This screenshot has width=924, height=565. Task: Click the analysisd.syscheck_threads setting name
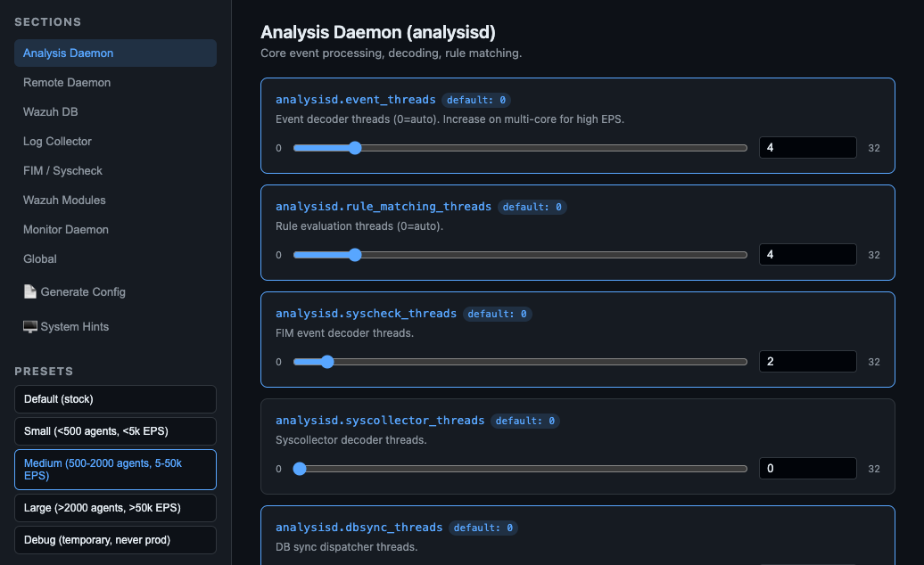[366, 314]
